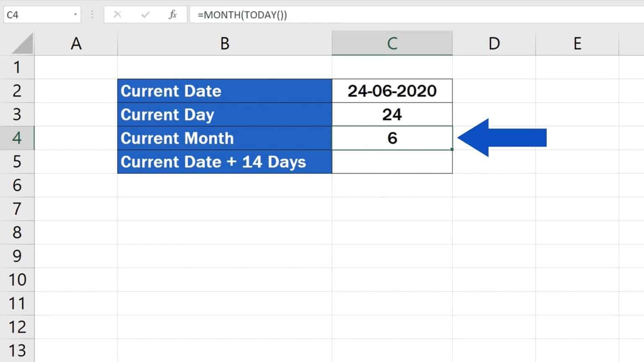Select column C header

(392, 43)
